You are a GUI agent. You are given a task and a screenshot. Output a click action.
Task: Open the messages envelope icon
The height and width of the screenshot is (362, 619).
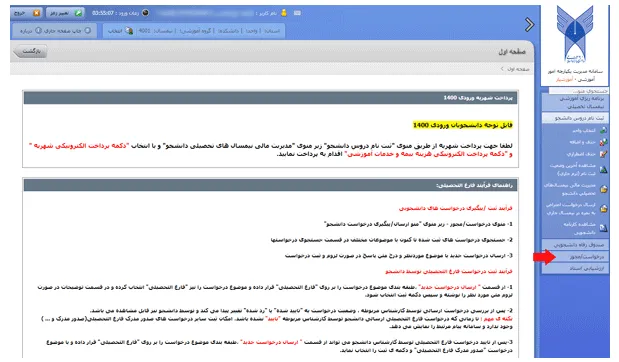pos(297,13)
